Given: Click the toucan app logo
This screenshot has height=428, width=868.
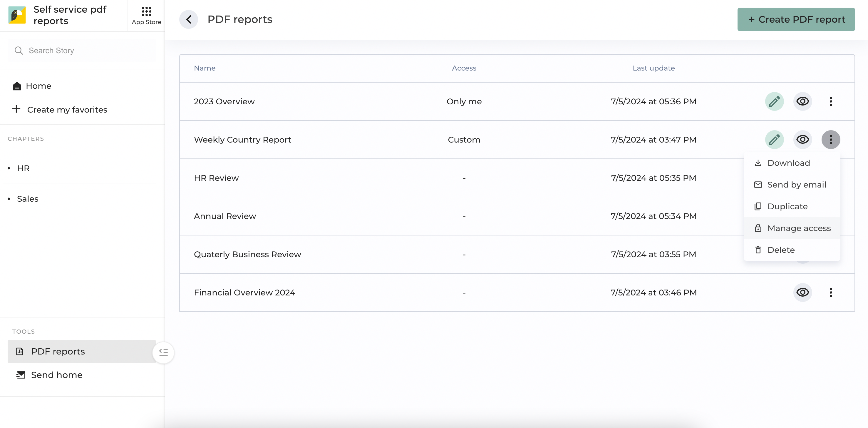Looking at the screenshot, I should [17, 15].
